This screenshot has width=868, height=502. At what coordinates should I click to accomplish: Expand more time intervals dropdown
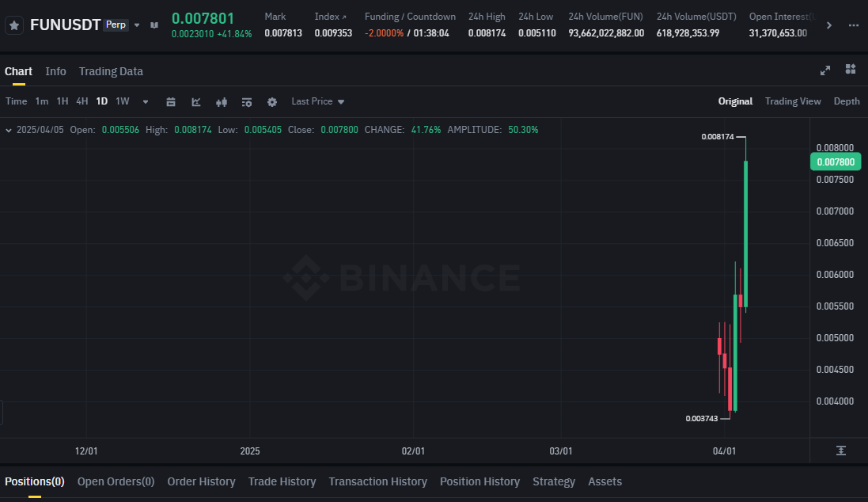coord(146,102)
